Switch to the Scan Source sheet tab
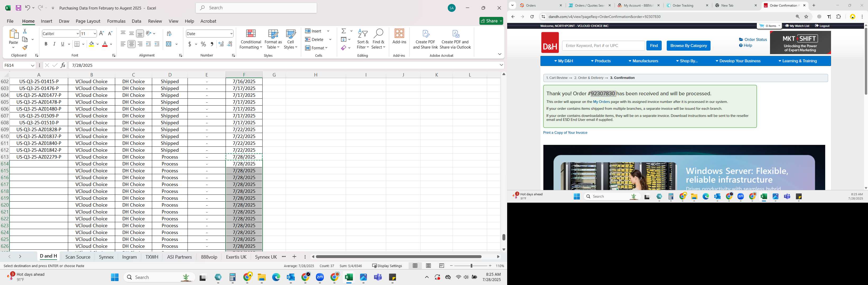 [78, 257]
